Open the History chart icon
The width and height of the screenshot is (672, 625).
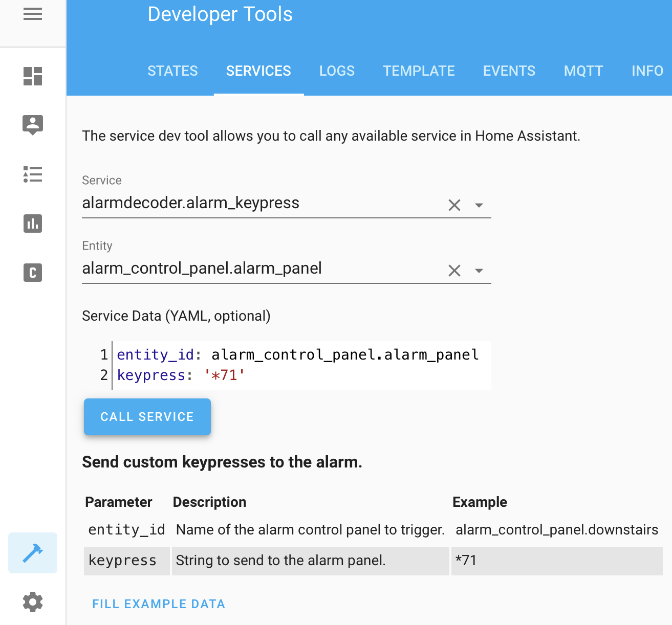coord(33,224)
